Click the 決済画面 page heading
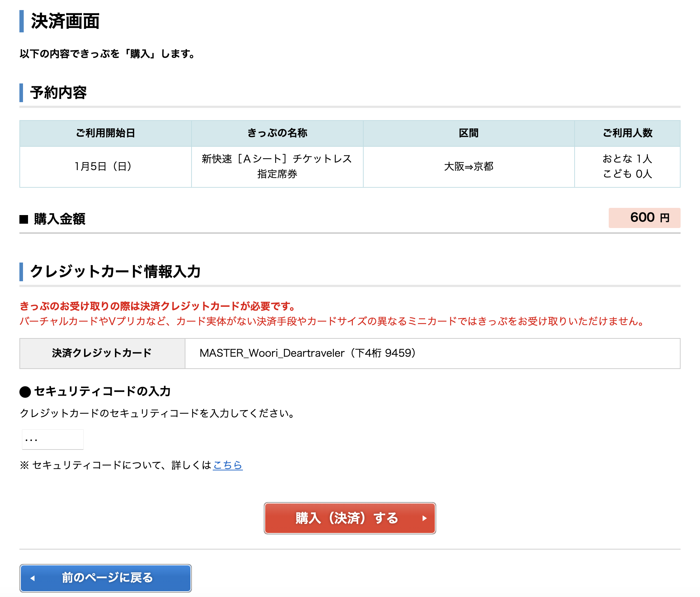This screenshot has width=700, height=597. (x=65, y=21)
